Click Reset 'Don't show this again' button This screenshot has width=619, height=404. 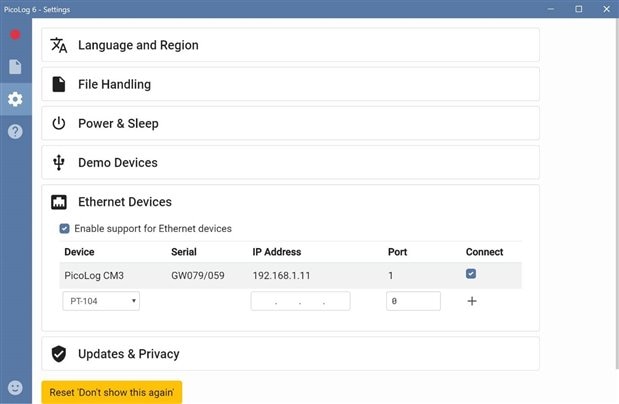(x=112, y=392)
